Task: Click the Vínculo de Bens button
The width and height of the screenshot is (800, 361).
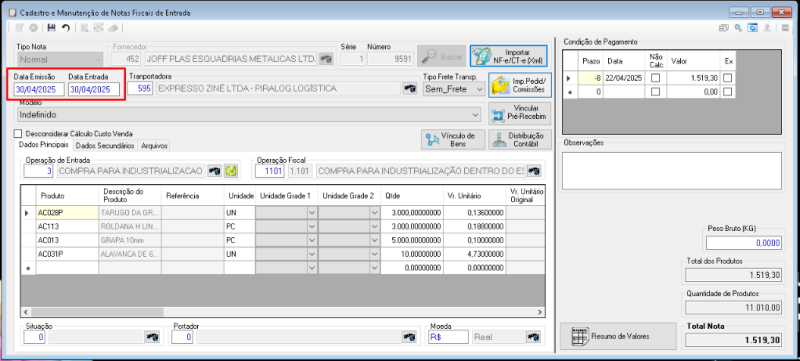Action: coord(454,140)
